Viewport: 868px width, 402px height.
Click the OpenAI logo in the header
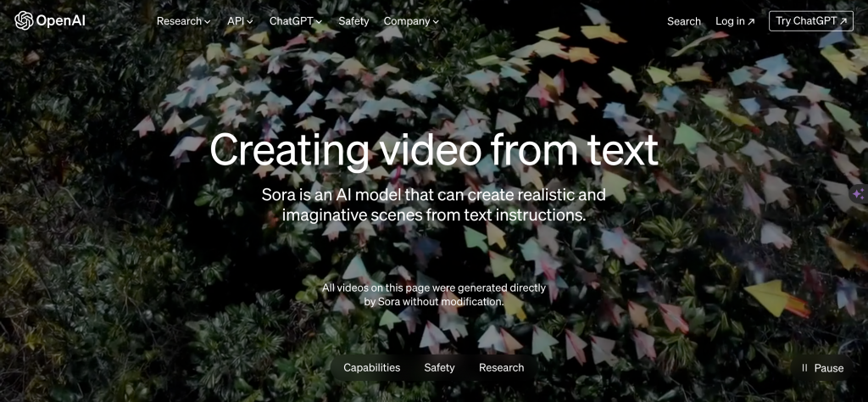[50, 21]
